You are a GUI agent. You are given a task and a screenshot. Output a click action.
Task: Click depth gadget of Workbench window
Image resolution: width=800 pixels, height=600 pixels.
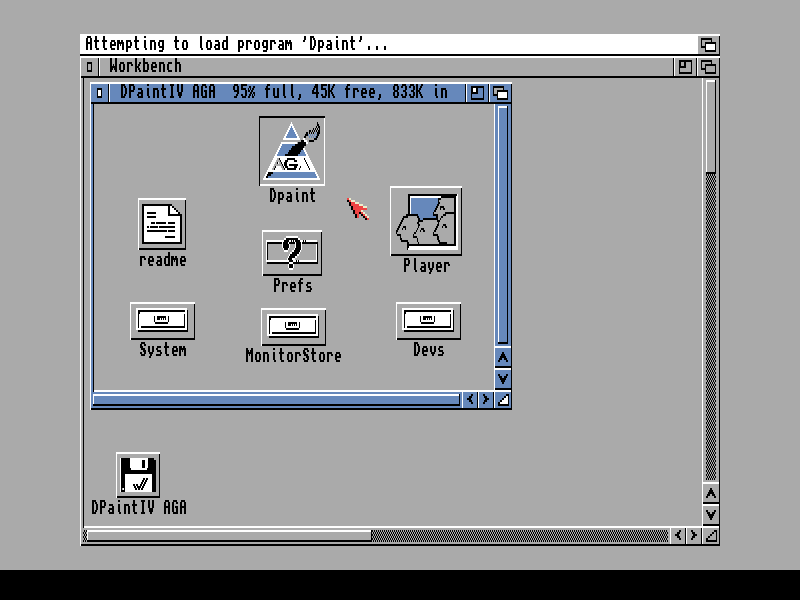pos(708,67)
